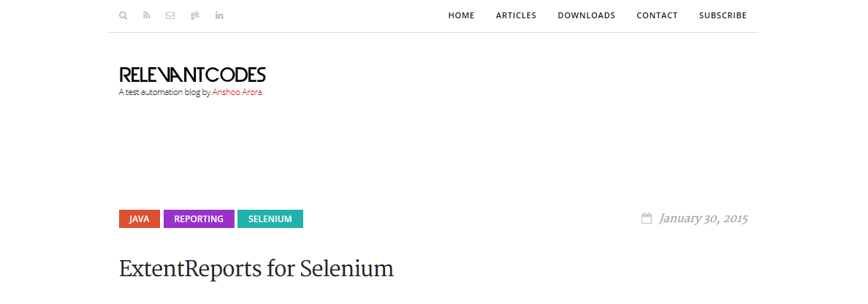
Task: Select the teal SELENIUM category tag
Action: coord(270,219)
